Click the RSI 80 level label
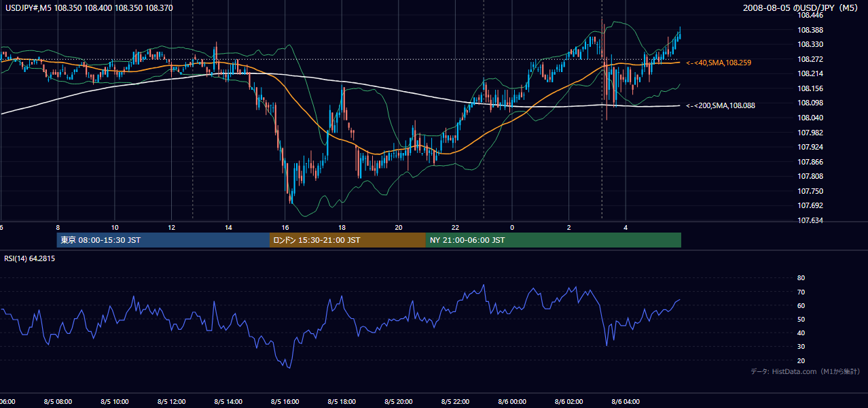868x408 pixels. coord(801,278)
